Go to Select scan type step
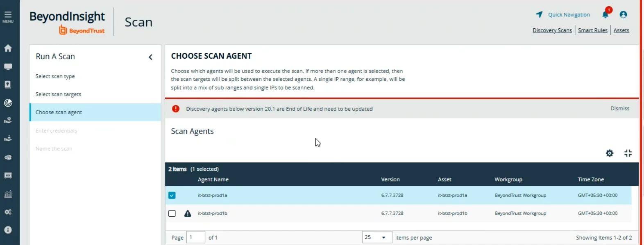 [55, 76]
